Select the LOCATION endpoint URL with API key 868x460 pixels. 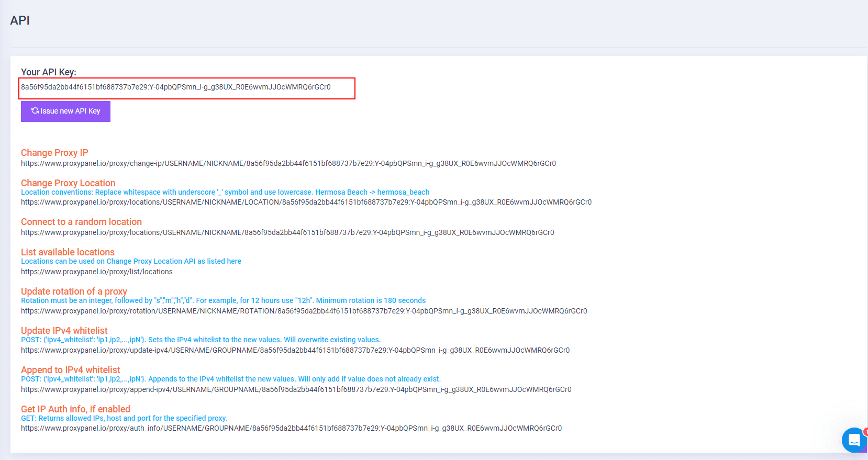(306, 203)
